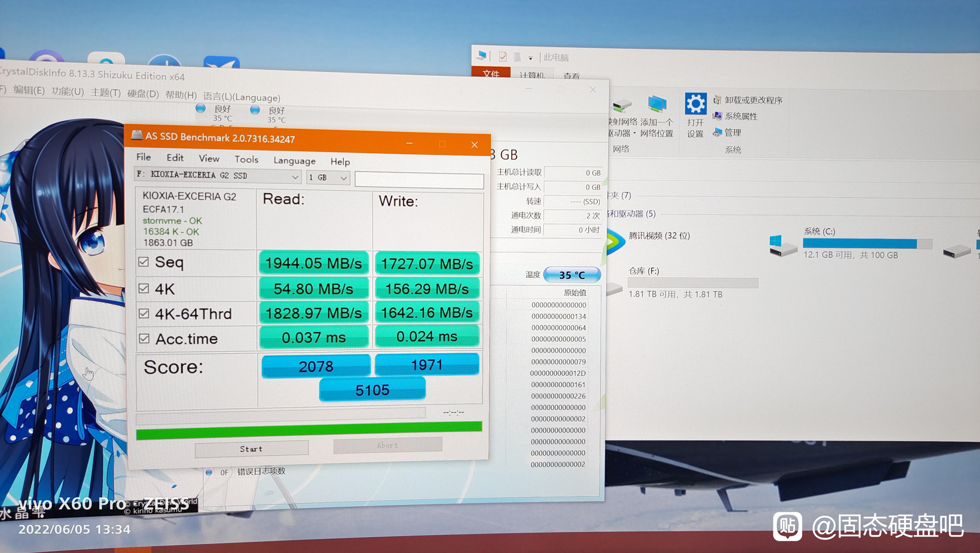Click the 仓库 (F:) capacity bar
This screenshot has height=553, width=980.
(693, 283)
